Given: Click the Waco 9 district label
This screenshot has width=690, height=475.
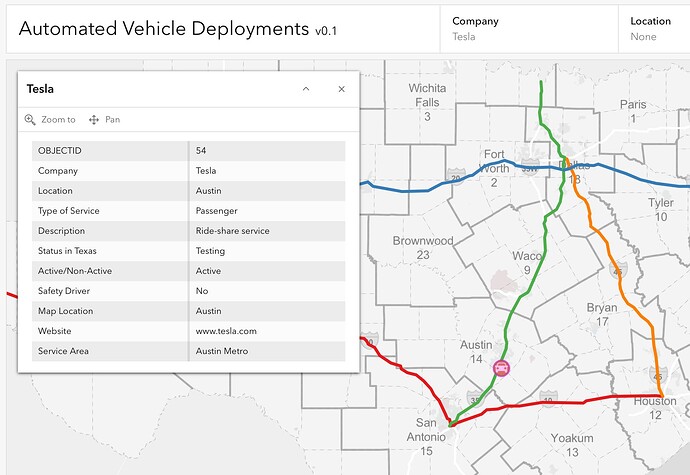Looking at the screenshot, I should pyautogui.click(x=527, y=263).
